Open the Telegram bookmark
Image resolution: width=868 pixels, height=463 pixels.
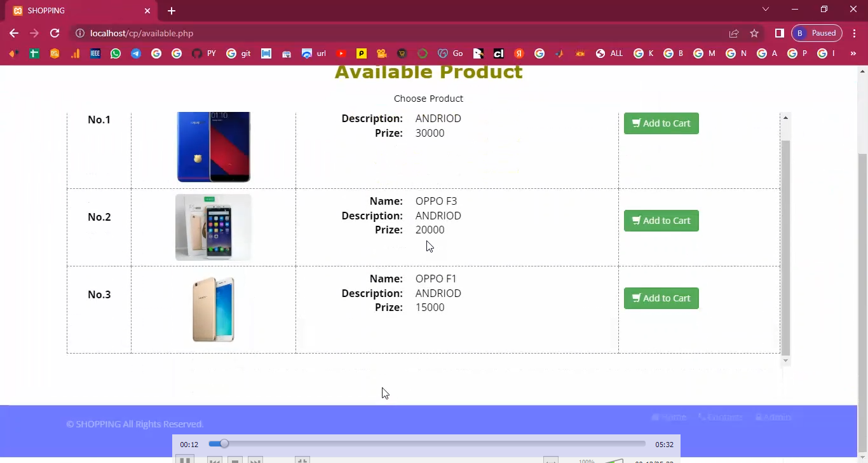[x=136, y=54]
